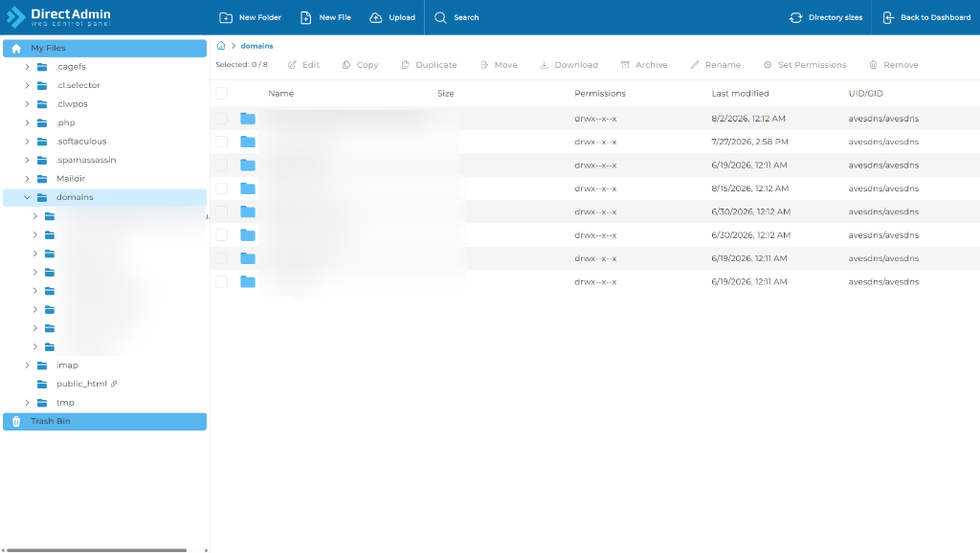Select .softaculous in the folder tree
The height and width of the screenshot is (553, 980).
tap(81, 142)
